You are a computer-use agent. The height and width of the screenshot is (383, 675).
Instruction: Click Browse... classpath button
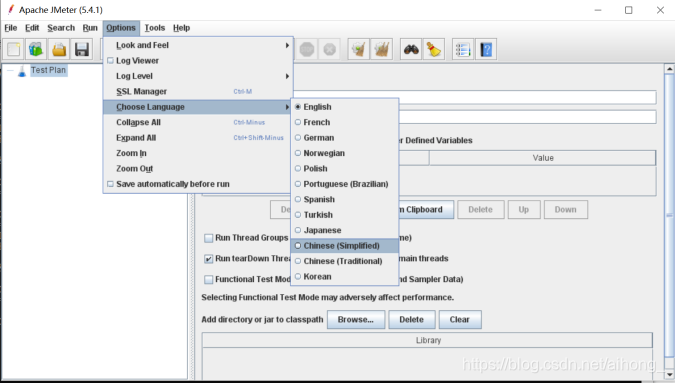point(356,320)
